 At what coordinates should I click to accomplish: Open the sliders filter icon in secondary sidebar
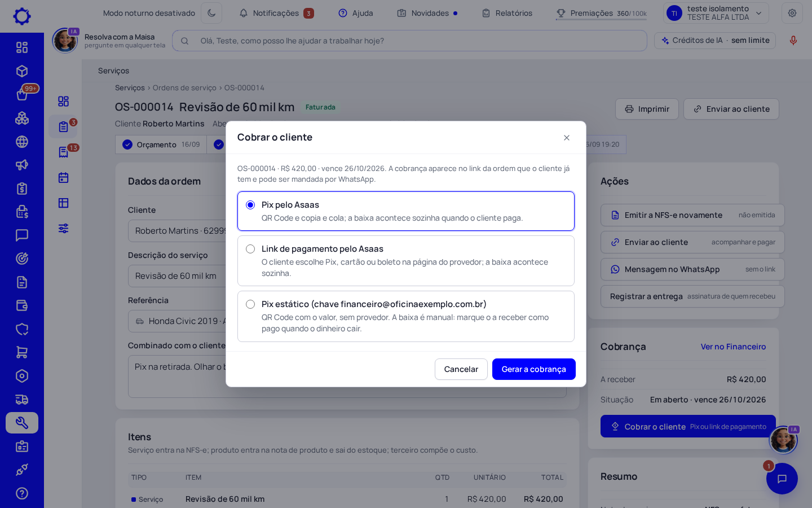[63, 229]
